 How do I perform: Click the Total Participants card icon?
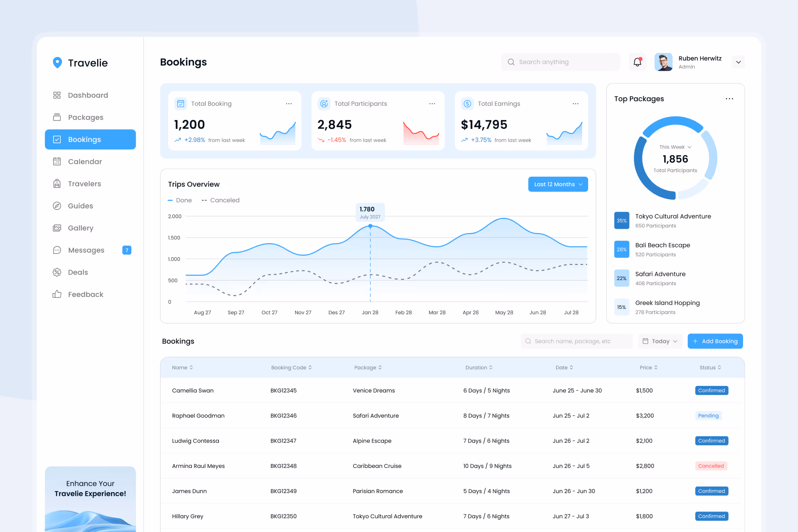pos(324,103)
